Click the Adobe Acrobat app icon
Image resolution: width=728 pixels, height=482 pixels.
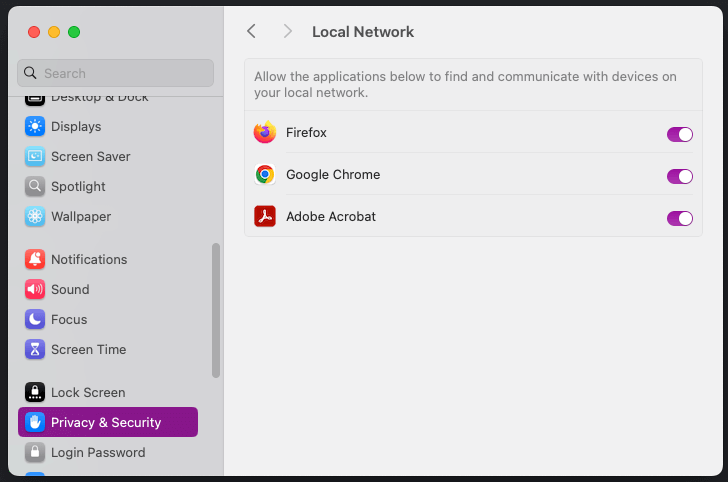pos(265,217)
